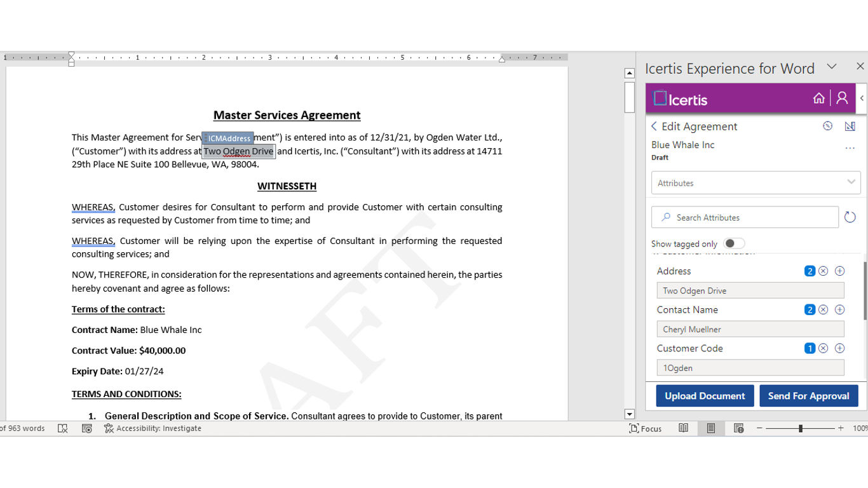
Task: Click the attributes panel scrollbar thumb
Action: coord(865,290)
